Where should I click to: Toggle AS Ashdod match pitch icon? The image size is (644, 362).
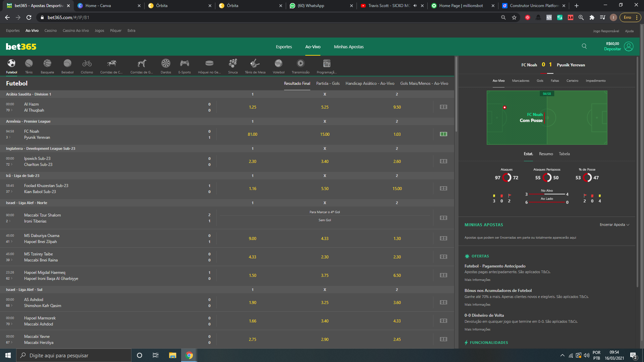pos(443,302)
